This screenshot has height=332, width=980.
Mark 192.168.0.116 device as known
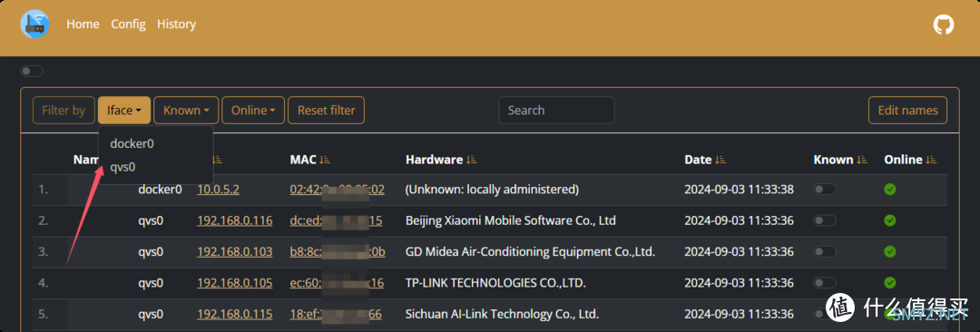coord(825,220)
